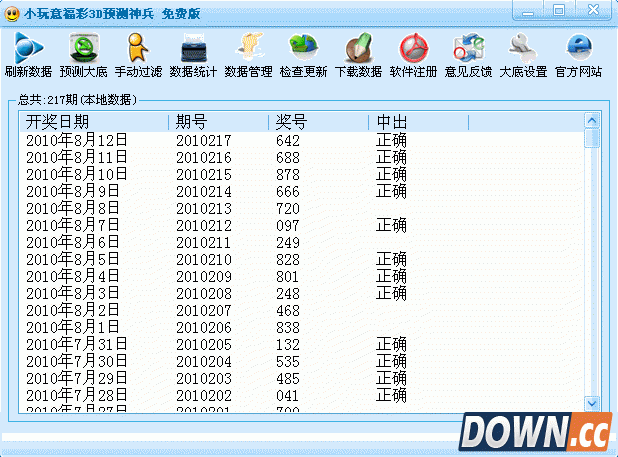
Task: Click the scrollbar down arrow
Action: tap(592, 403)
